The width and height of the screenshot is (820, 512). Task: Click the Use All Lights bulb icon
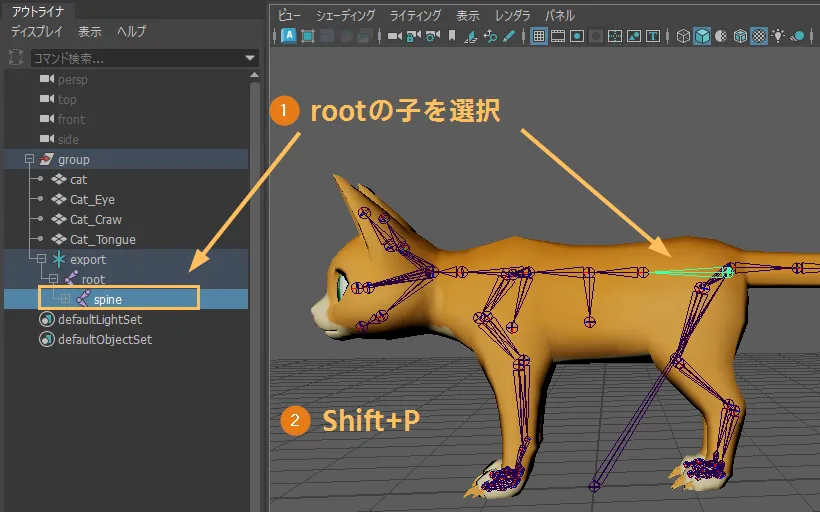pyautogui.click(x=778, y=36)
